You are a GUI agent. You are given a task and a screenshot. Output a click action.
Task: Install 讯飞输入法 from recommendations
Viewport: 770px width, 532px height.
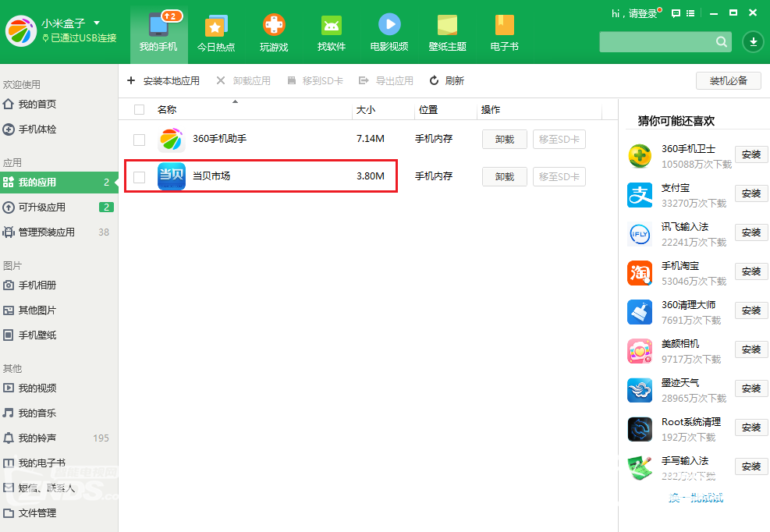coord(751,232)
